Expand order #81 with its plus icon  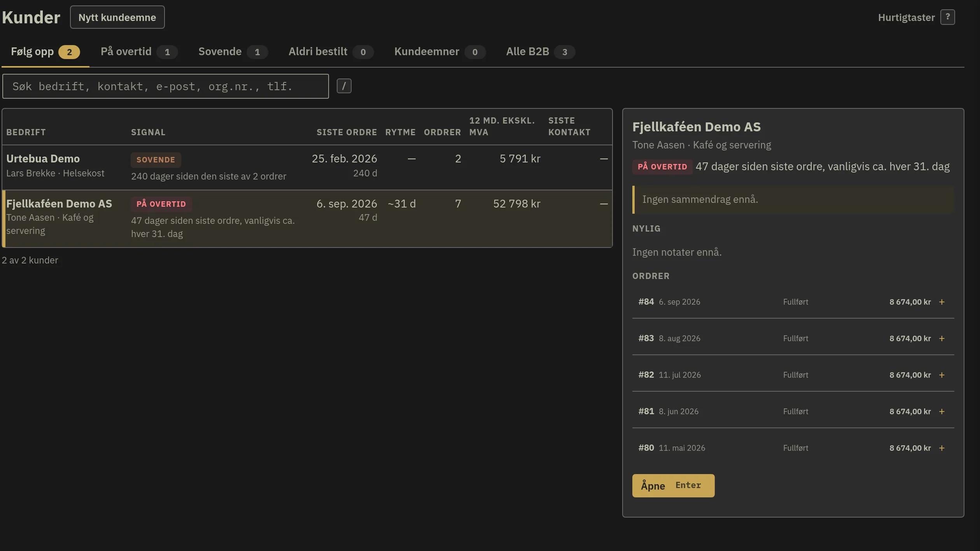(x=941, y=412)
